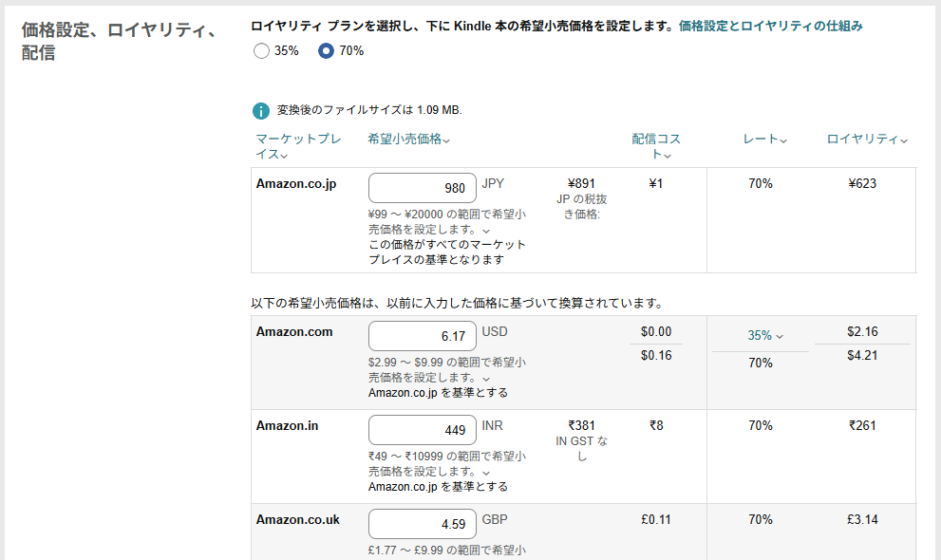Edit the Amazon.co.uk price field 4.59
This screenshot has width=941, height=560.
[x=423, y=524]
